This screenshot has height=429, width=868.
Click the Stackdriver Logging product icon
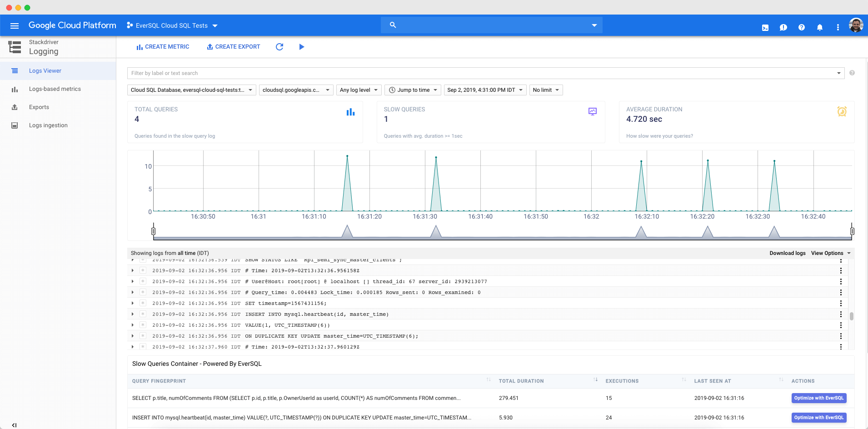tap(15, 47)
